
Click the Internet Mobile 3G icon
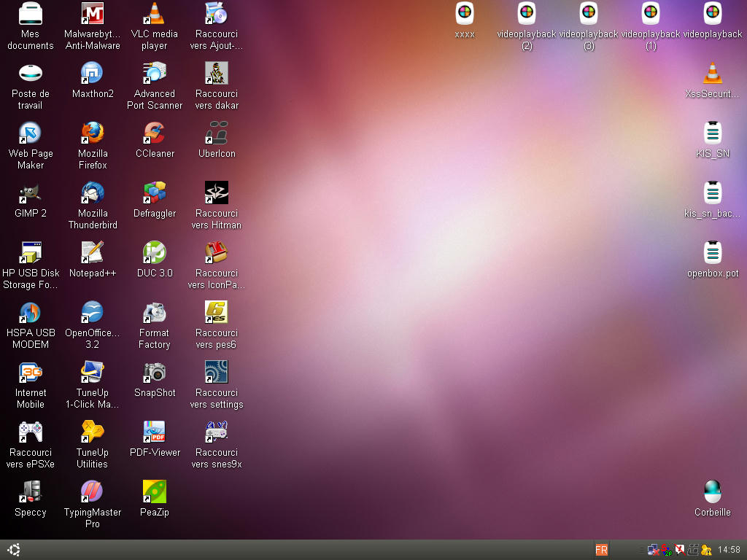(31, 372)
